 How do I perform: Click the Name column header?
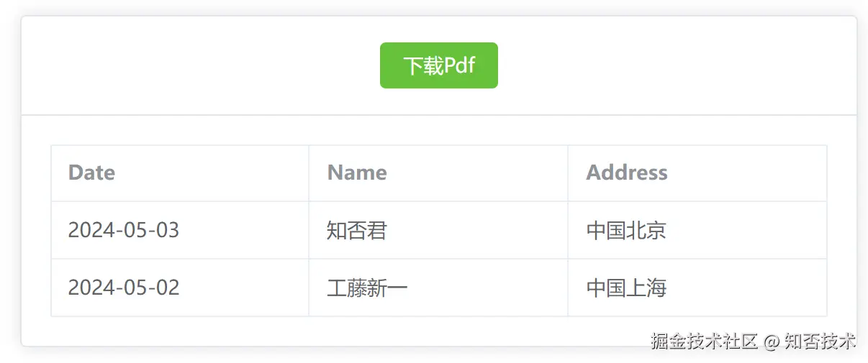click(357, 173)
